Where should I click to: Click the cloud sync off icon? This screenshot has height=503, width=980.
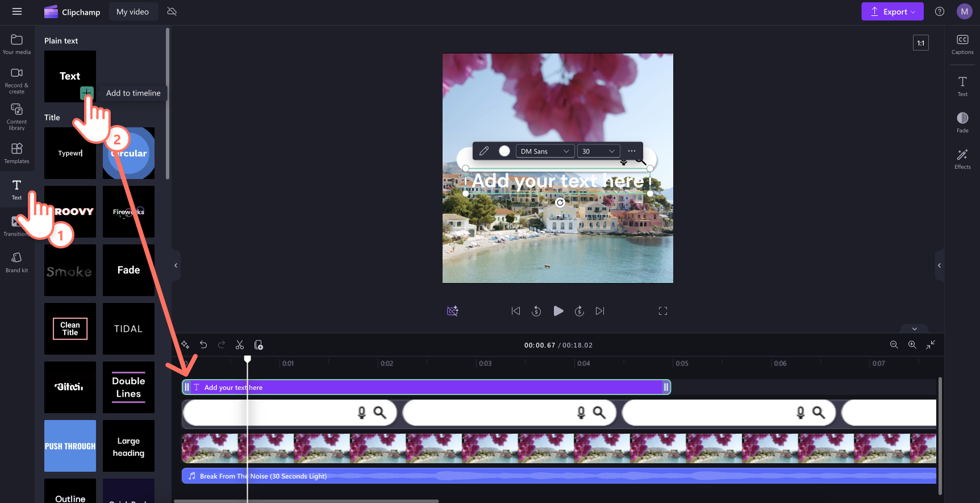pos(172,11)
